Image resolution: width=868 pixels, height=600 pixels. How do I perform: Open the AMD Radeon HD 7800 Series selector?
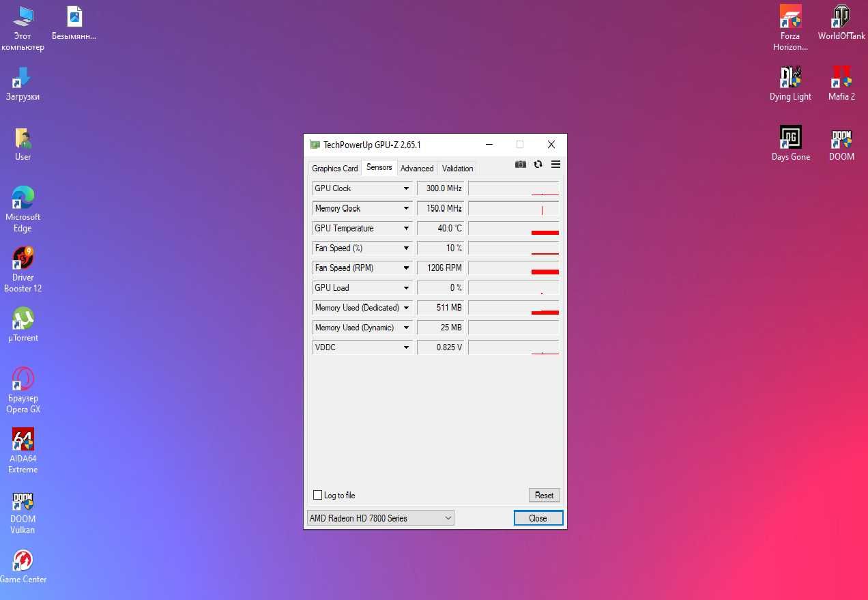click(x=380, y=518)
